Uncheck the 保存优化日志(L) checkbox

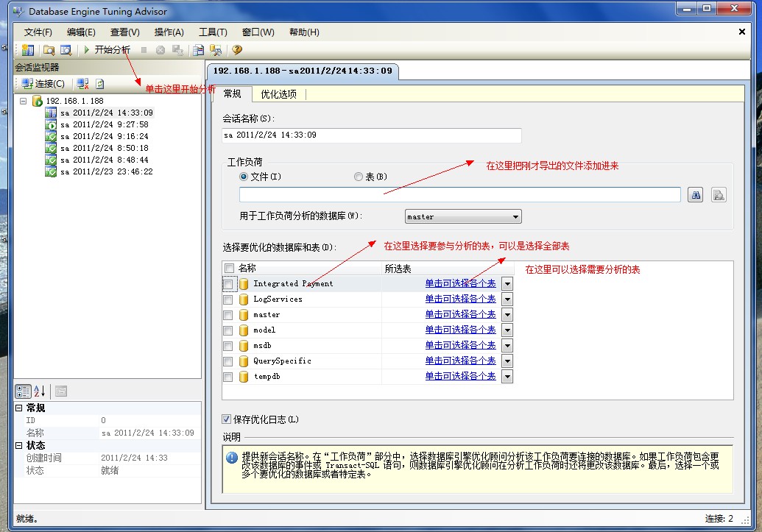[x=227, y=419]
